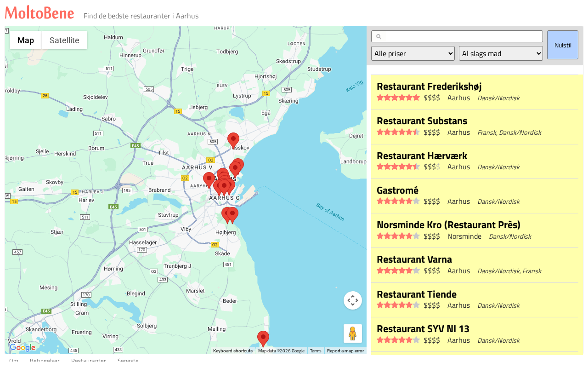Open the map Terms link
588x368 pixels.
pyautogui.click(x=316, y=351)
